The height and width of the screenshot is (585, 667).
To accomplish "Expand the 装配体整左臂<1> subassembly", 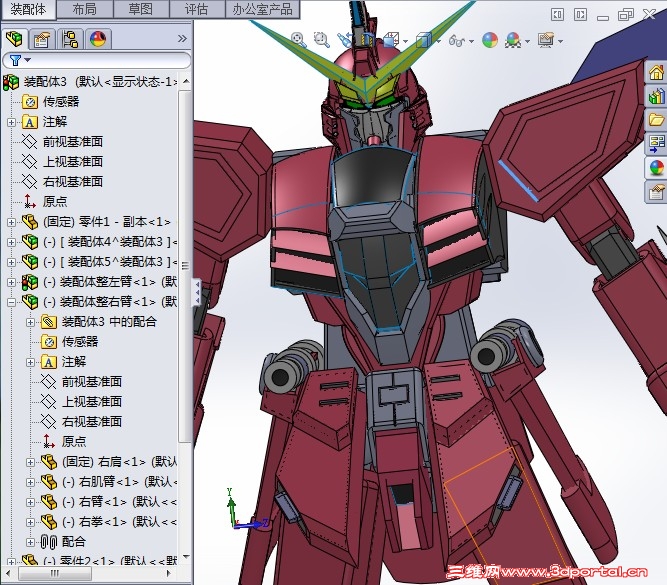I will coord(11,282).
